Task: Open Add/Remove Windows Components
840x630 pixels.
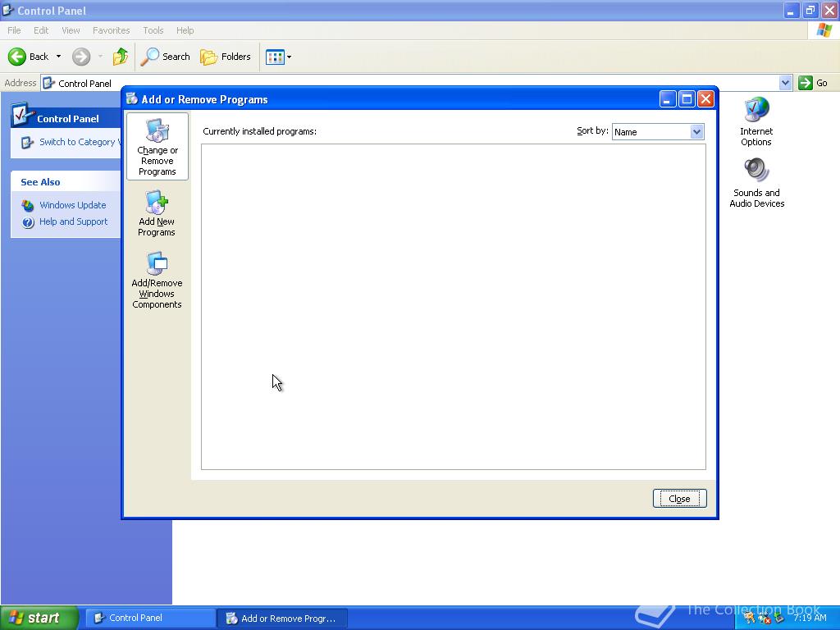Action: tap(157, 281)
